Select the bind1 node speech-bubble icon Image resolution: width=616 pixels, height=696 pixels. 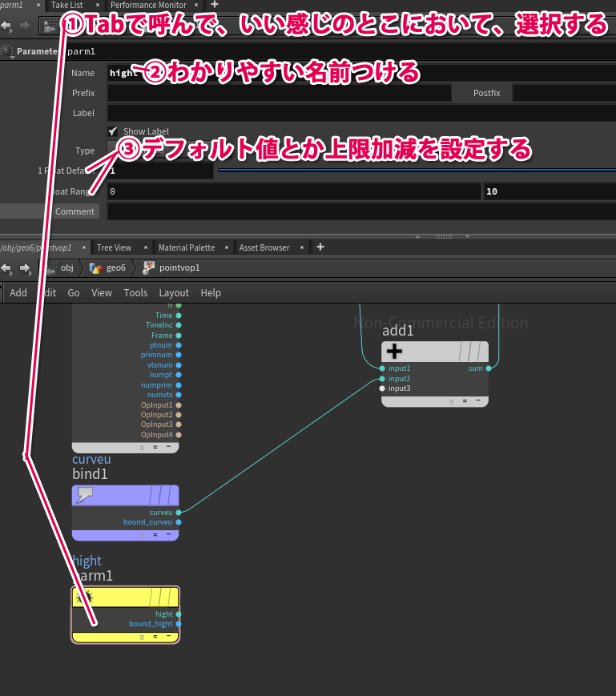[84, 495]
